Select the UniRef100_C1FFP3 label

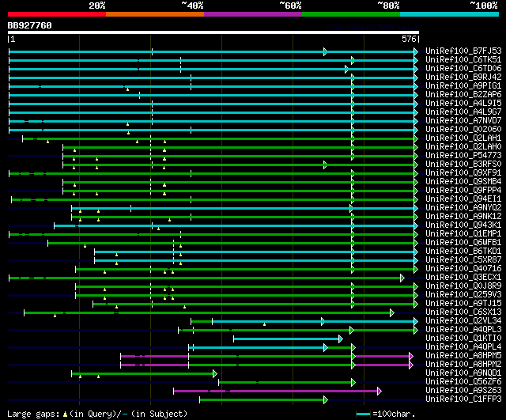[463, 399]
